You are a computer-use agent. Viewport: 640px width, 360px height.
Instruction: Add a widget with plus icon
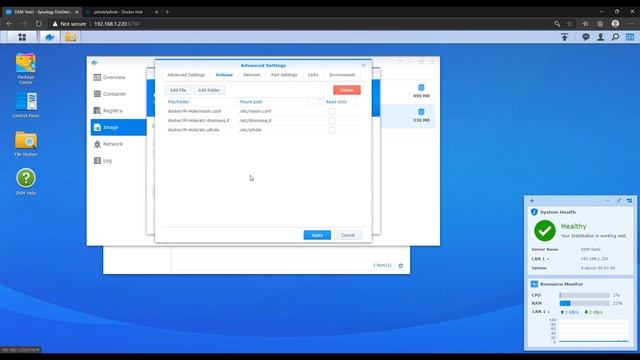pos(532,200)
